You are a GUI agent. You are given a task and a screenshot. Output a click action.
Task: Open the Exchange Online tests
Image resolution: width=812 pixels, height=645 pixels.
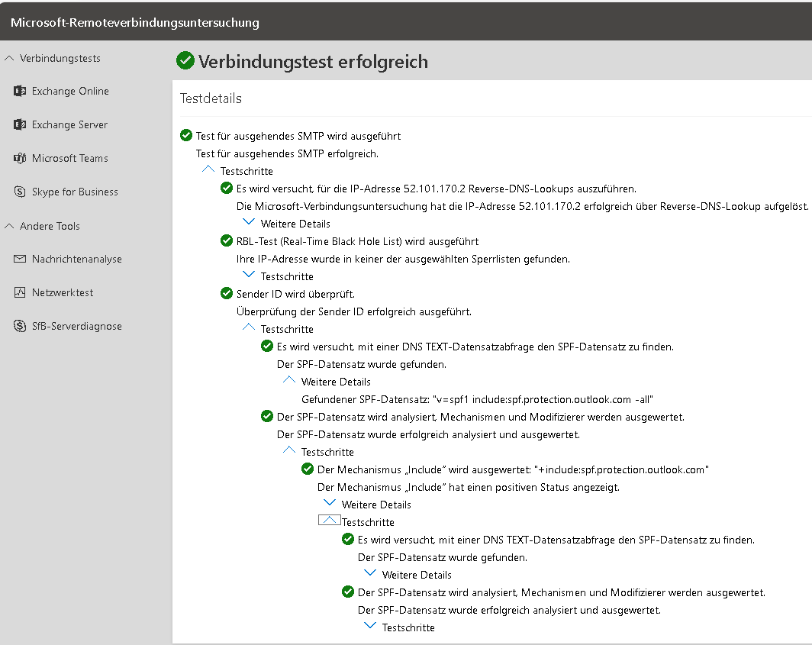70,91
